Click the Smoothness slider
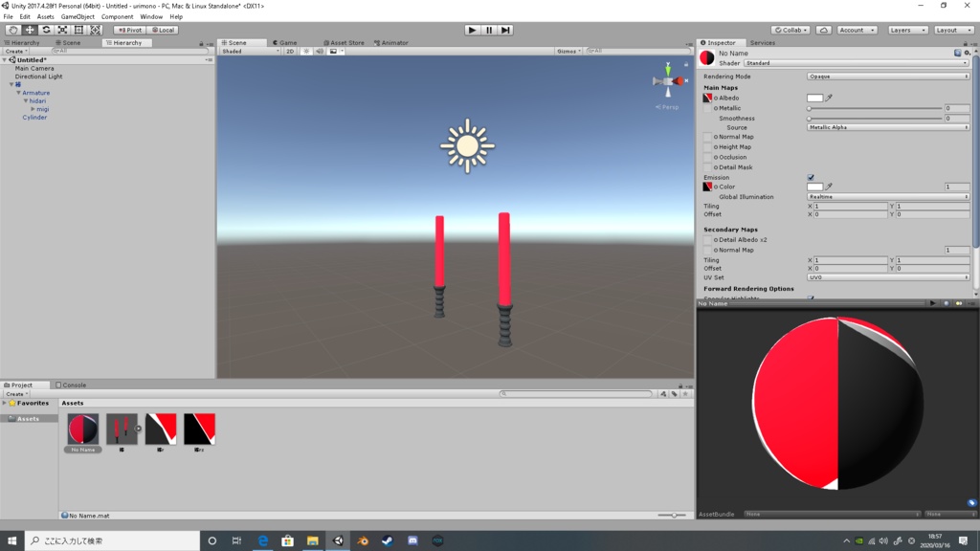The width and height of the screenshot is (980, 551). (x=875, y=118)
